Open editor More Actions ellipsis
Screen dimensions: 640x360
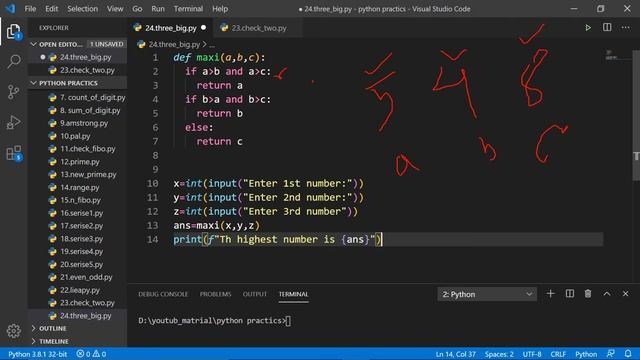pos(625,27)
